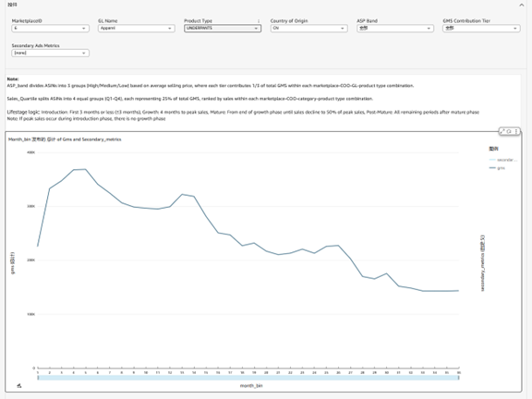532x399 pixels.
Task: Click the MarketplaceID label
Action: point(27,21)
